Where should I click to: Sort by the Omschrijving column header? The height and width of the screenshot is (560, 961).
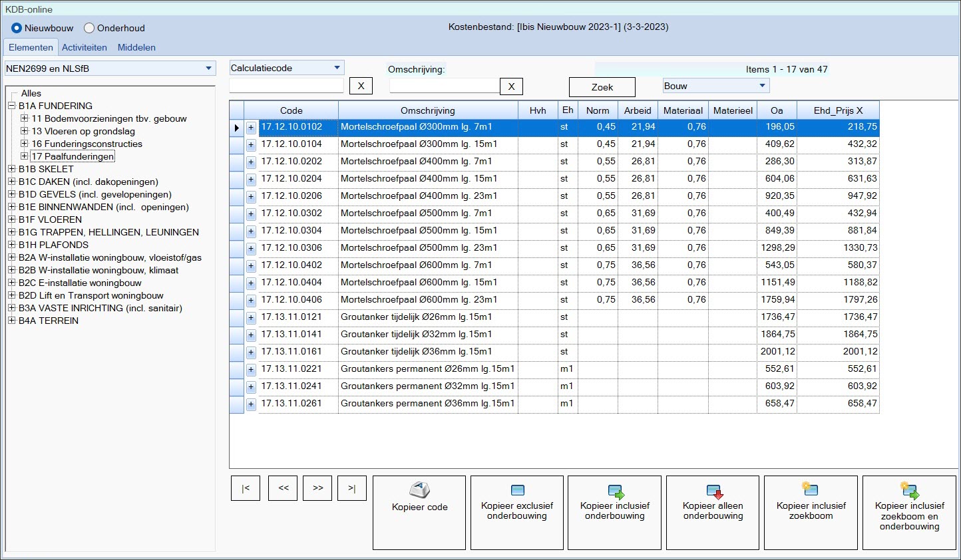[428, 110]
